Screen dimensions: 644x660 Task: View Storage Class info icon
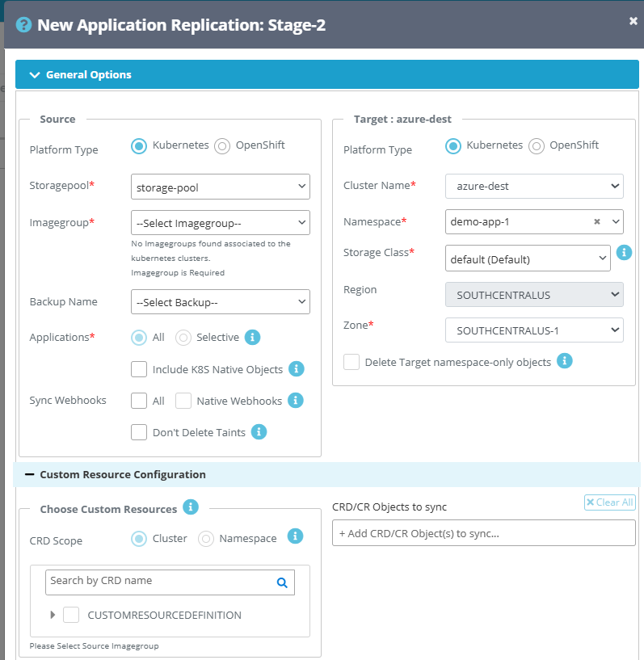point(624,253)
